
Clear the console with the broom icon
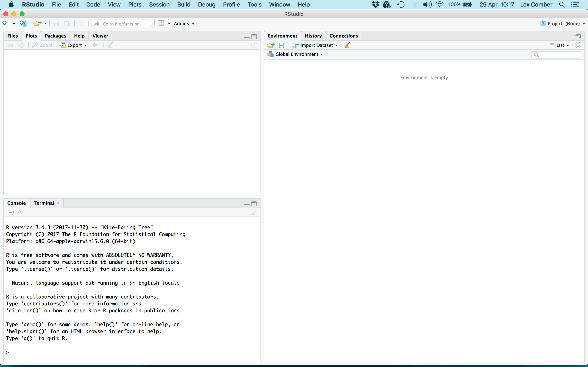(x=253, y=212)
